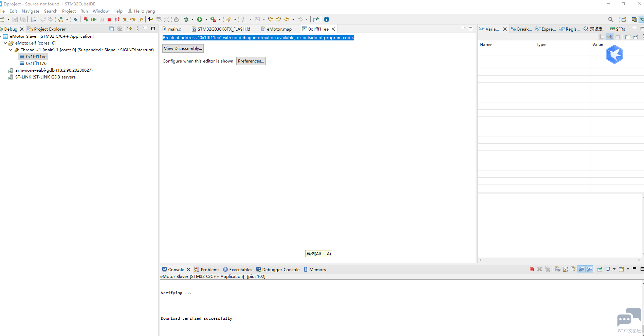644x336 pixels.
Task: Switch to the Debugger Console tab
Action: pos(278,269)
